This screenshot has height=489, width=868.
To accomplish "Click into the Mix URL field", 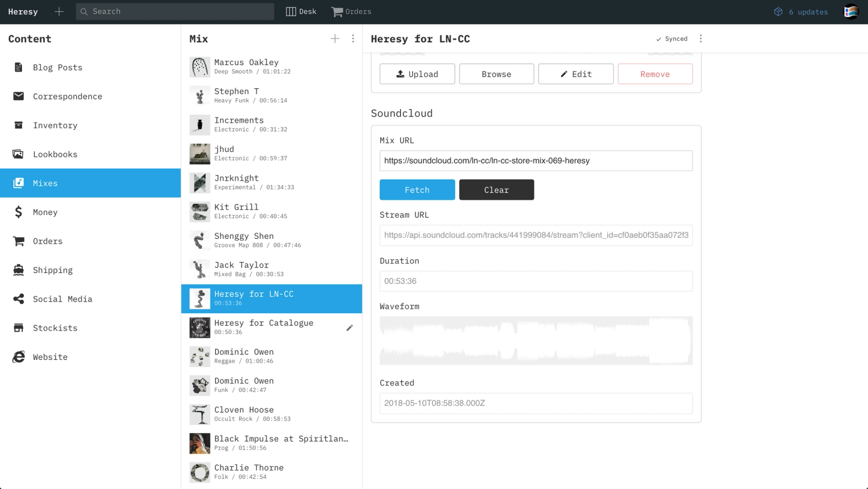I will click(x=536, y=161).
